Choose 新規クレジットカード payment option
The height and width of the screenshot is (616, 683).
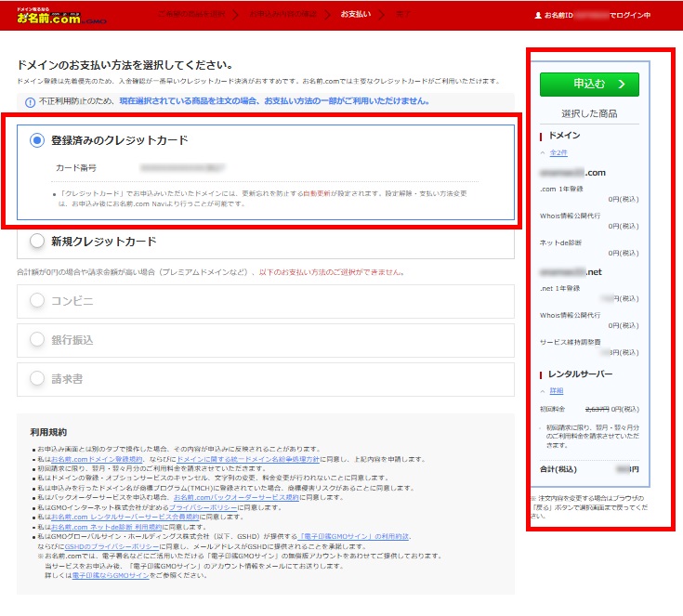coord(37,242)
